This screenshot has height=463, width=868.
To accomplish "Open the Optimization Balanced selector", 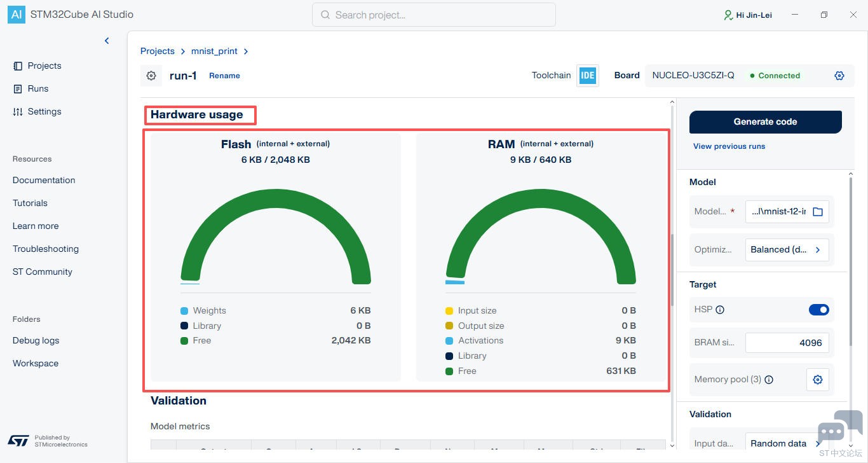I will click(x=787, y=250).
